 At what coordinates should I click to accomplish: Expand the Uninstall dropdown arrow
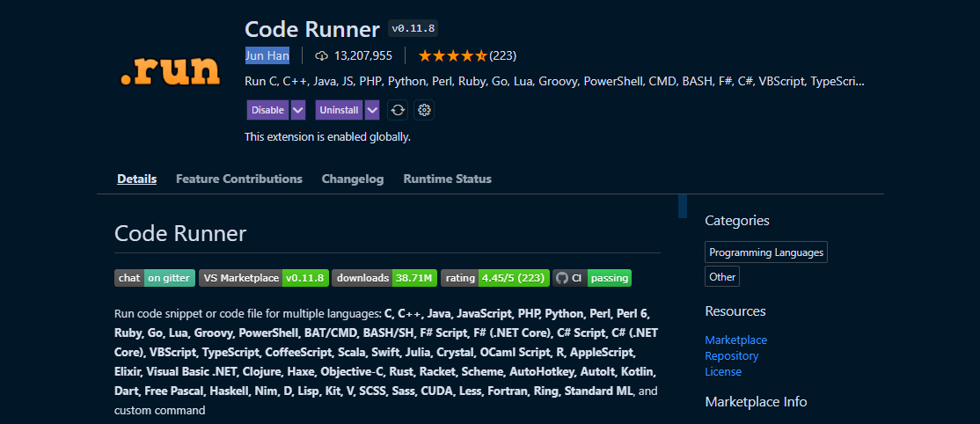(372, 110)
